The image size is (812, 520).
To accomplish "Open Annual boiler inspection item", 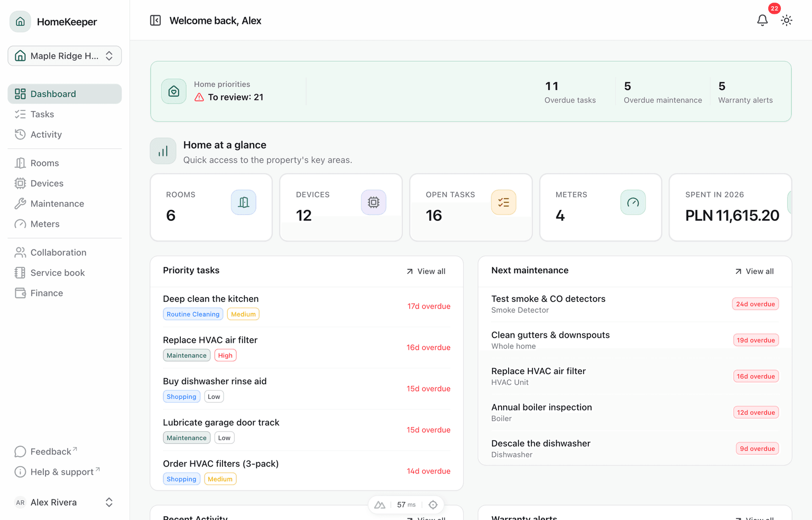I will 635,413.
